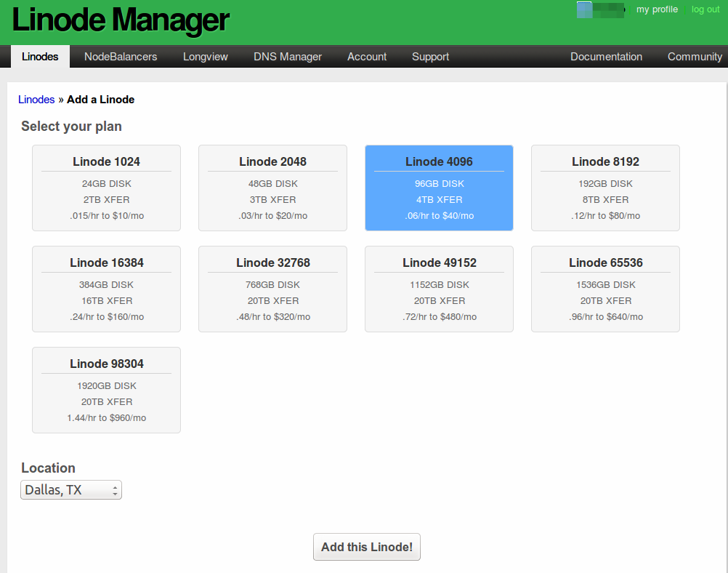
Task: Click the log out link
Action: click(705, 9)
